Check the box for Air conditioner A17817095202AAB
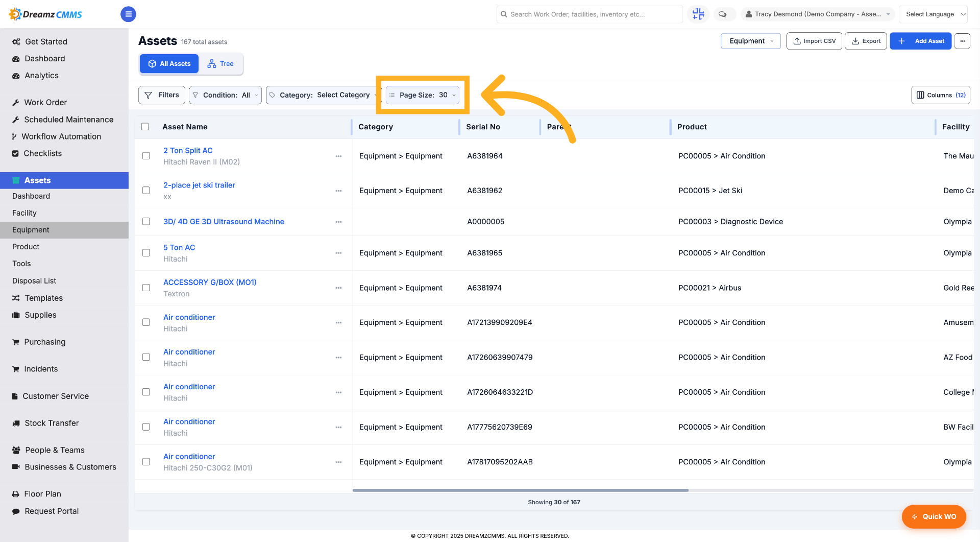Viewport: 980px width, 542px height. click(146, 462)
